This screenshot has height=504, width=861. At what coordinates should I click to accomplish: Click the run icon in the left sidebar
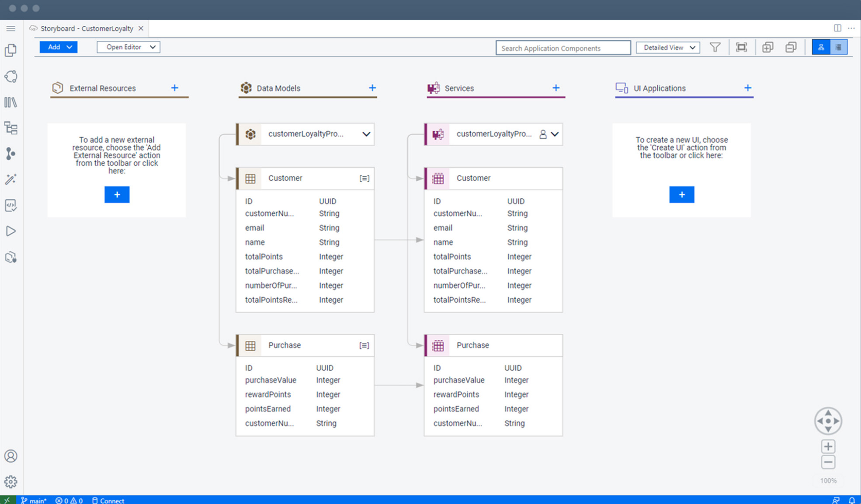10,231
